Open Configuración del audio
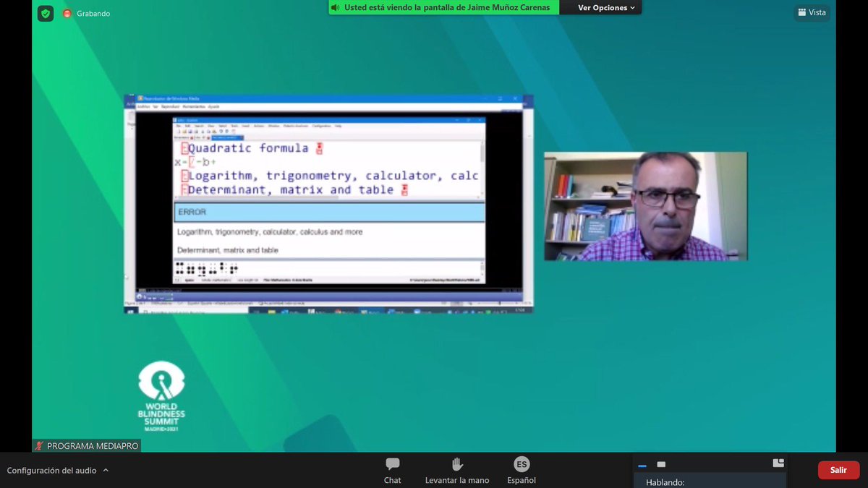This screenshot has width=868, height=488. tap(51, 470)
